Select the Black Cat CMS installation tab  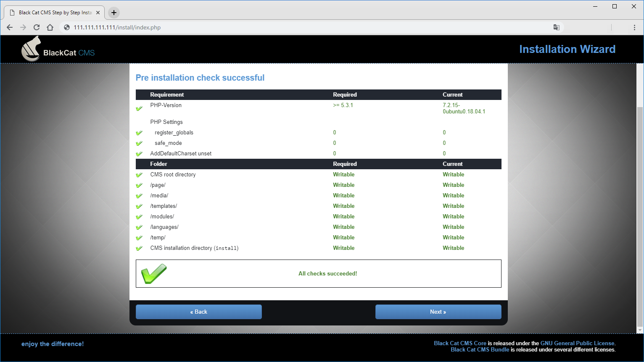55,13
